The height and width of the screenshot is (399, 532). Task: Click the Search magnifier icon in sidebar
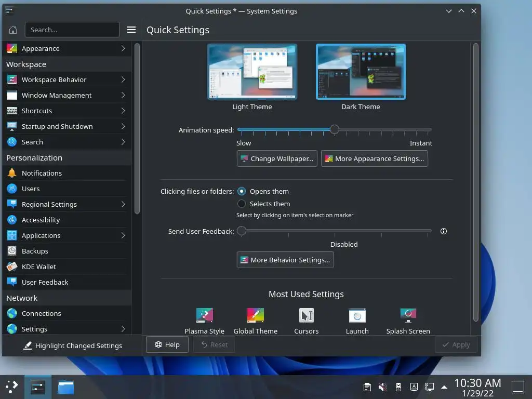pyautogui.click(x=12, y=142)
